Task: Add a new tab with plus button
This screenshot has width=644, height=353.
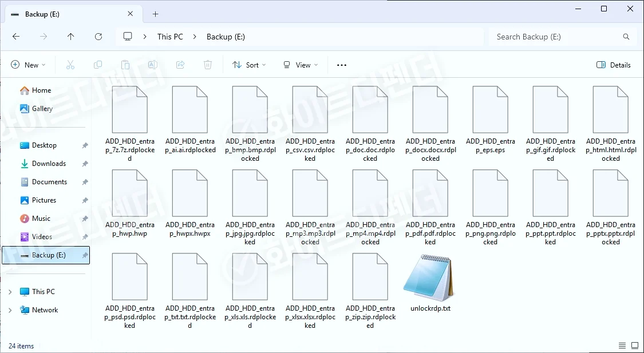Action: [155, 14]
